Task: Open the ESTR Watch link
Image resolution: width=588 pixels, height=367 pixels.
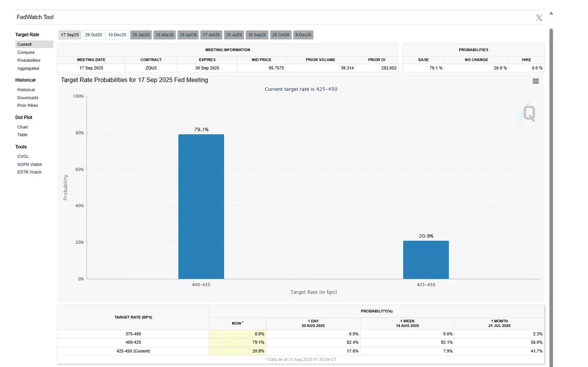Action: [29, 172]
